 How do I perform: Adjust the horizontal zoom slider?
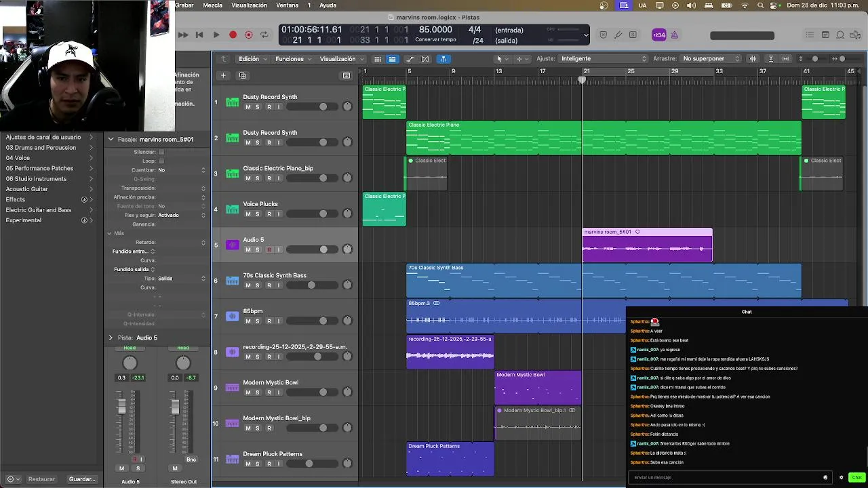pos(842,59)
